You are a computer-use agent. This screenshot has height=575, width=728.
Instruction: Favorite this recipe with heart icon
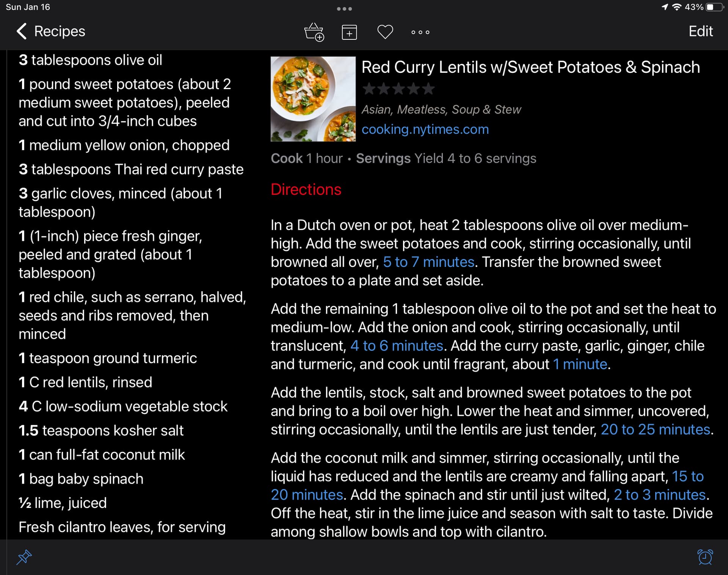point(385,32)
